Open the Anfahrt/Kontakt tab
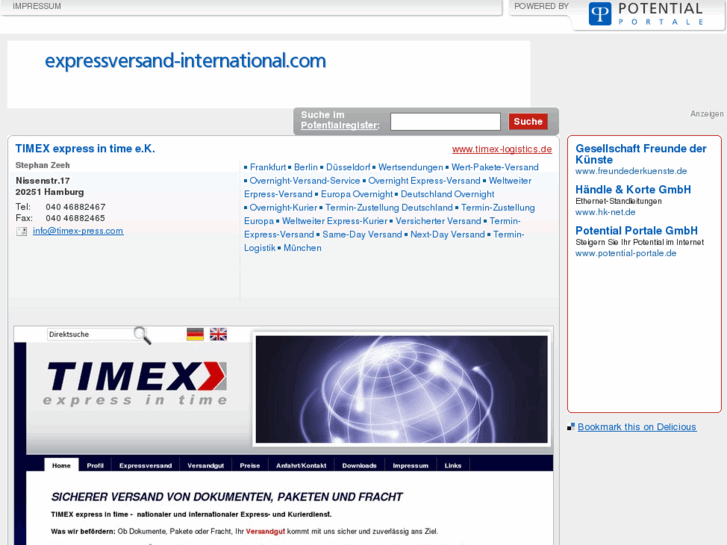Viewport: 727px width, 545px height. point(301,466)
